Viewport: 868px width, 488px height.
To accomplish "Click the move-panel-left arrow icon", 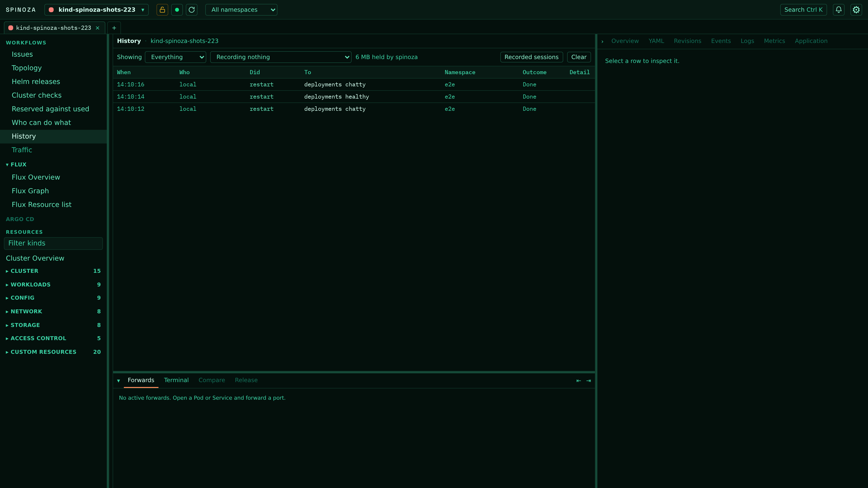I will coord(579,381).
